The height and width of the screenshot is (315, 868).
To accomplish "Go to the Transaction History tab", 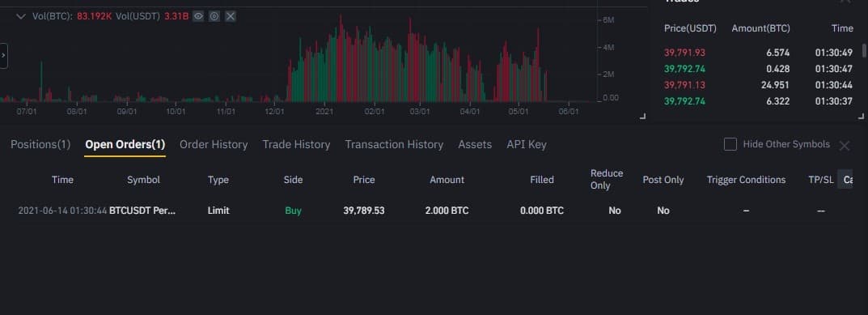I will pyautogui.click(x=394, y=144).
